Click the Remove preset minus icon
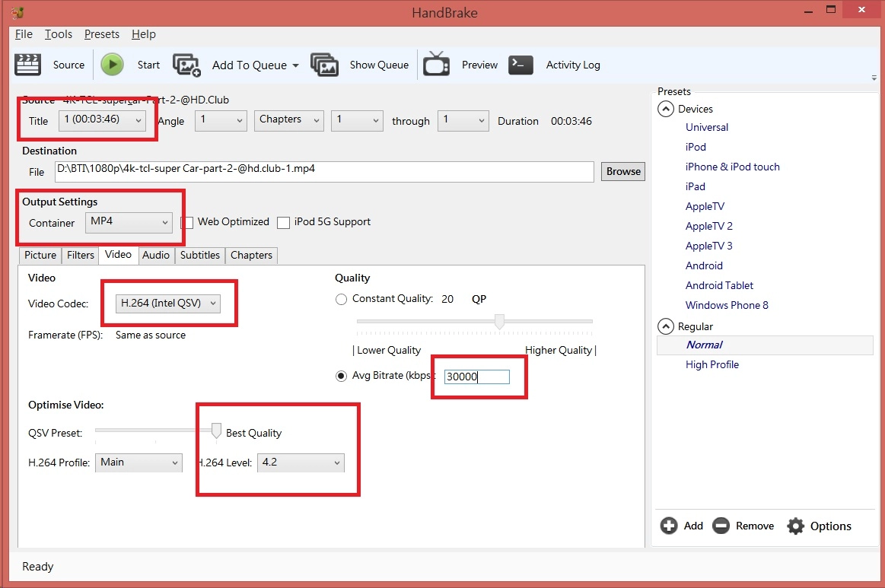 pos(721,526)
